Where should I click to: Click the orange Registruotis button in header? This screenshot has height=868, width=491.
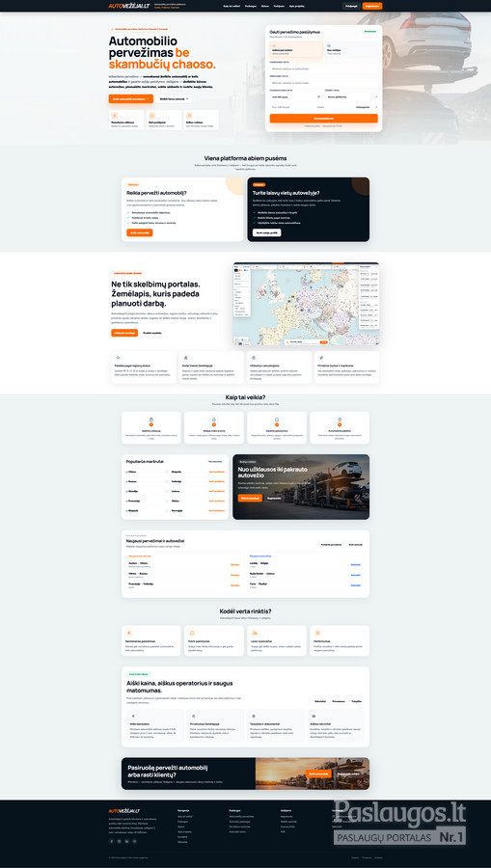coord(372,6)
